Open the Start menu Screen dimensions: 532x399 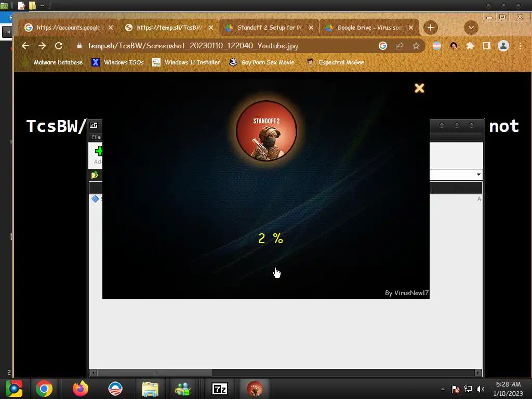pos(14,389)
